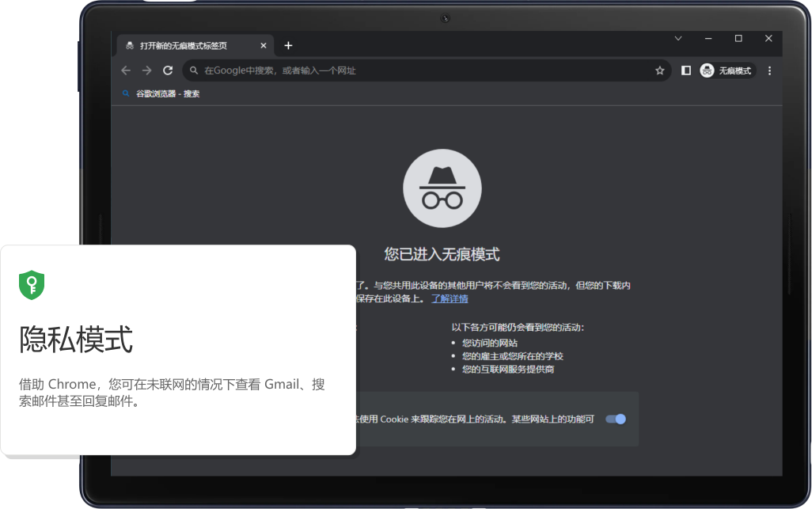Screen dimensions: 812x509
Task: Select the 打开新的无痕模式标签页 tab
Action: pos(195,46)
